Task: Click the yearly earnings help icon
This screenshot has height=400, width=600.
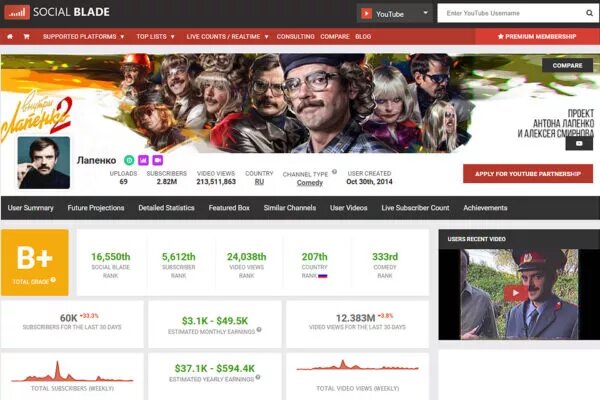Action: [x=258, y=377]
